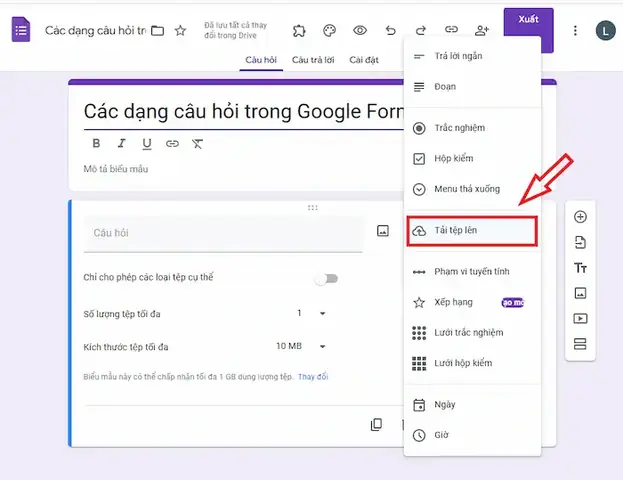This screenshot has height=480, width=623.
Task: Select Menu thả xuống type
Action: (472, 189)
